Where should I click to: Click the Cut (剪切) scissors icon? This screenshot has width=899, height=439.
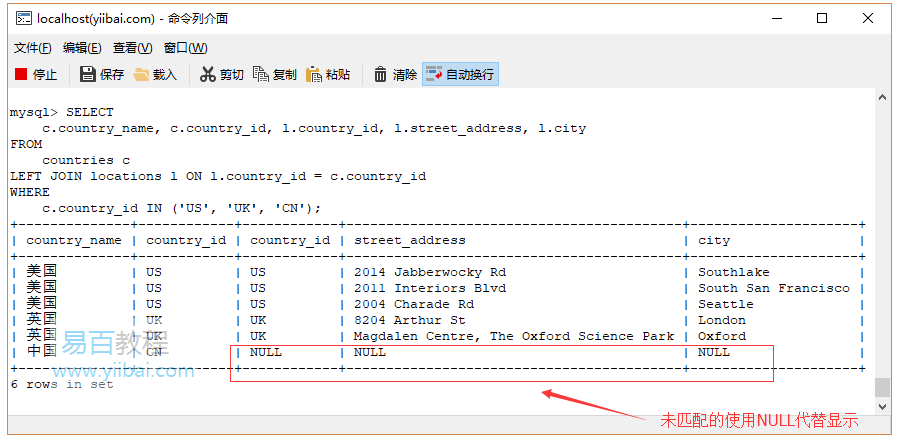click(208, 74)
